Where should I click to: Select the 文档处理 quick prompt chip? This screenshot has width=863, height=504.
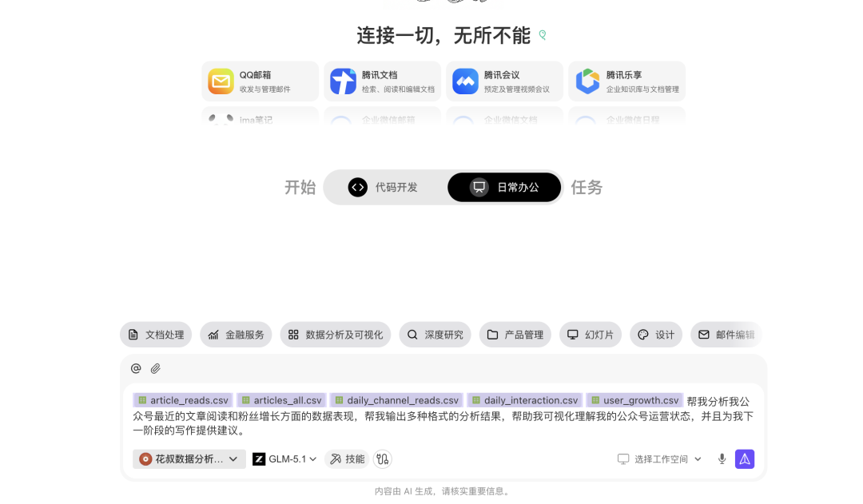156,335
